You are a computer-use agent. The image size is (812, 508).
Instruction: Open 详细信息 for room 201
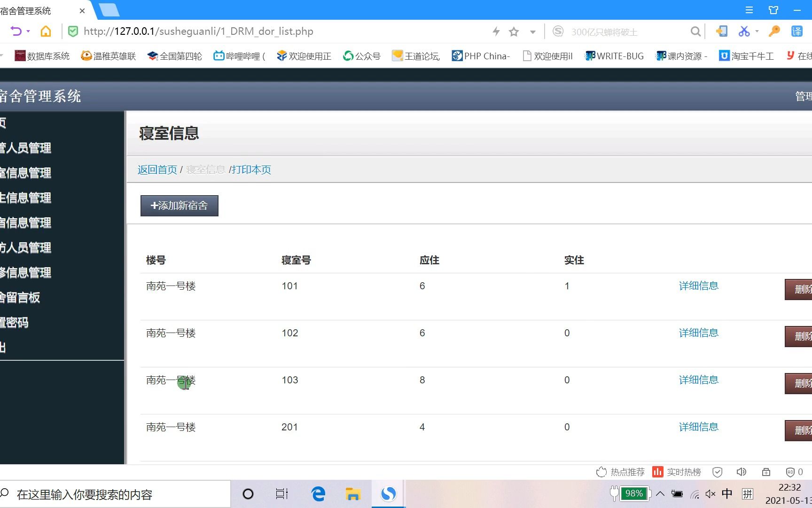699,427
